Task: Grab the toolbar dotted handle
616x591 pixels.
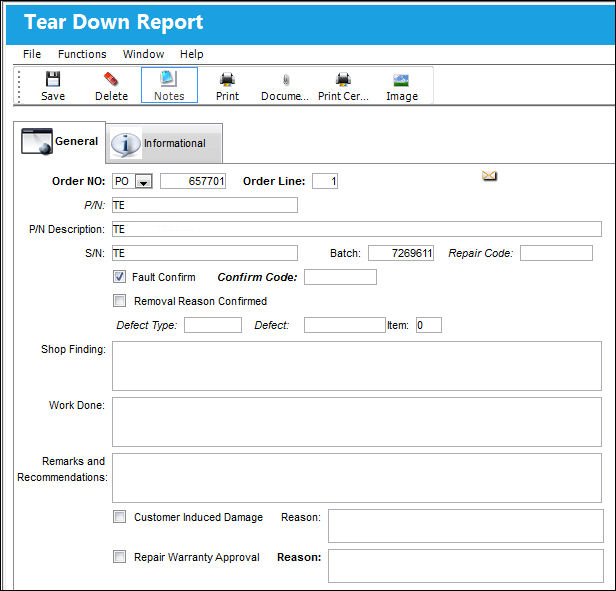Action: (x=18, y=86)
